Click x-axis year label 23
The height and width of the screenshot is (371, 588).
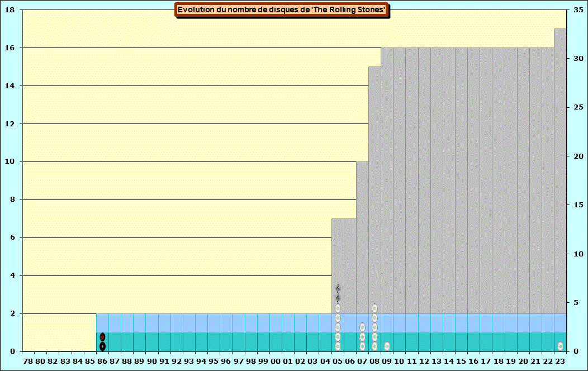point(560,362)
